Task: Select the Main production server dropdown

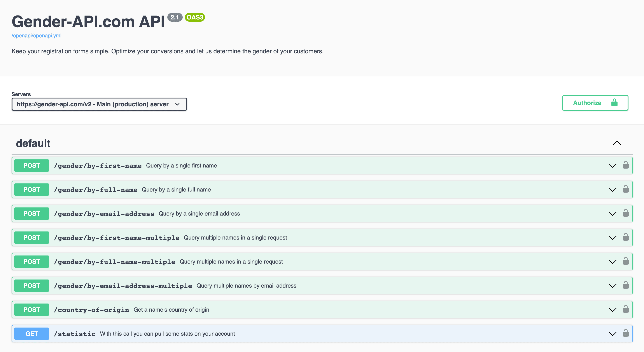Action: [x=99, y=104]
